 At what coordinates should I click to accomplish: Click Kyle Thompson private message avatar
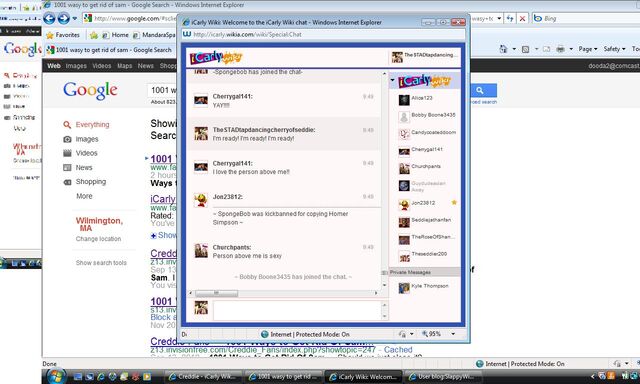point(404,288)
